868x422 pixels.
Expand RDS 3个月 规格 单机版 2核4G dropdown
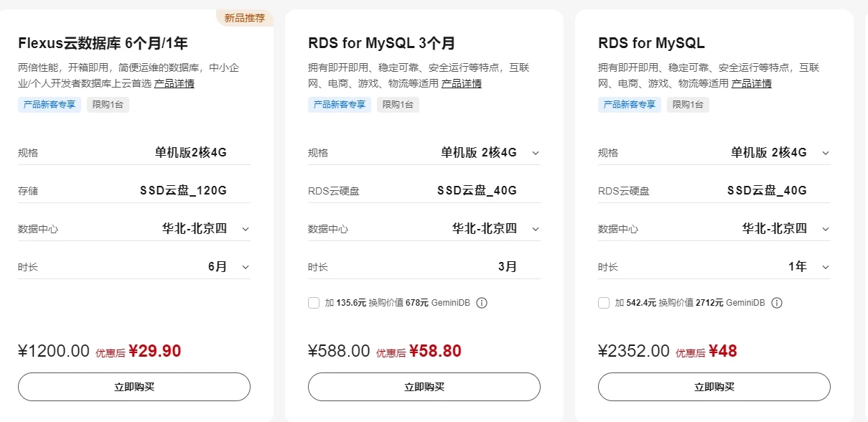click(x=535, y=153)
